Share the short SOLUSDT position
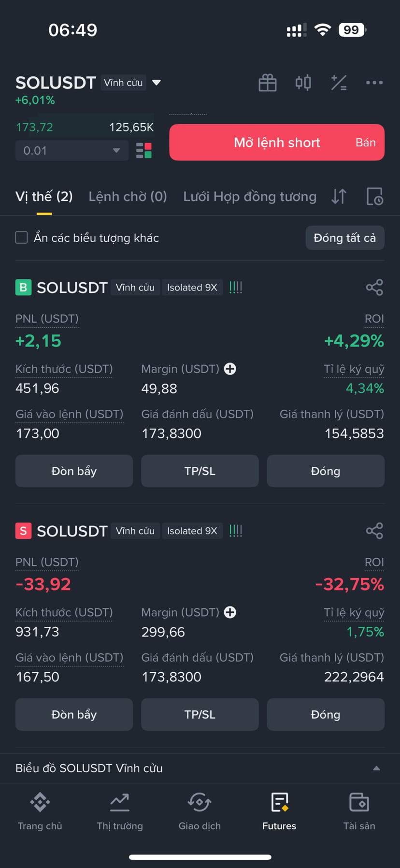Viewport: 400px width, 868px height. coord(374,531)
